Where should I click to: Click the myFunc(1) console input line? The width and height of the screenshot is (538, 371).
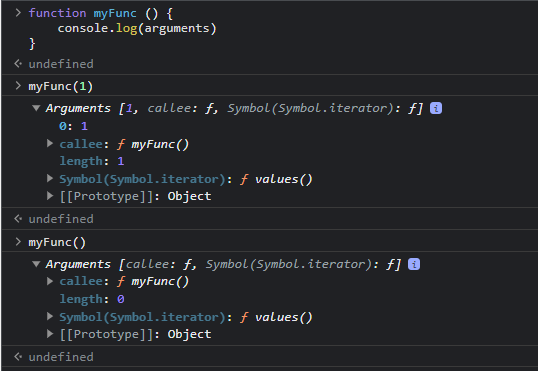pos(60,86)
